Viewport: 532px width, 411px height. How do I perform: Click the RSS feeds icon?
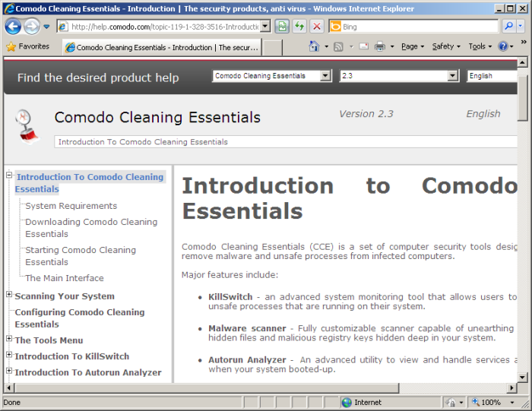(x=338, y=47)
